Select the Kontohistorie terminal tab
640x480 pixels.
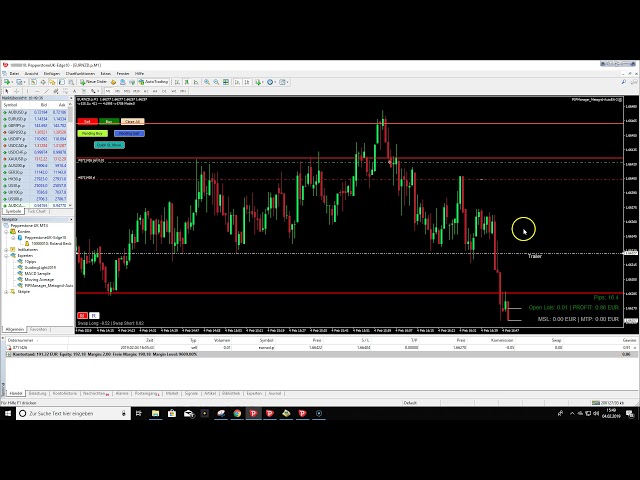click(x=67, y=394)
